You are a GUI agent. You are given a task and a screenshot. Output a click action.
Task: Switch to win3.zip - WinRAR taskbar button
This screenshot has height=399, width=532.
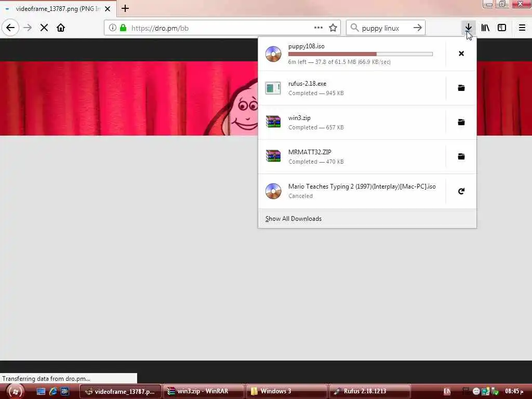click(203, 391)
